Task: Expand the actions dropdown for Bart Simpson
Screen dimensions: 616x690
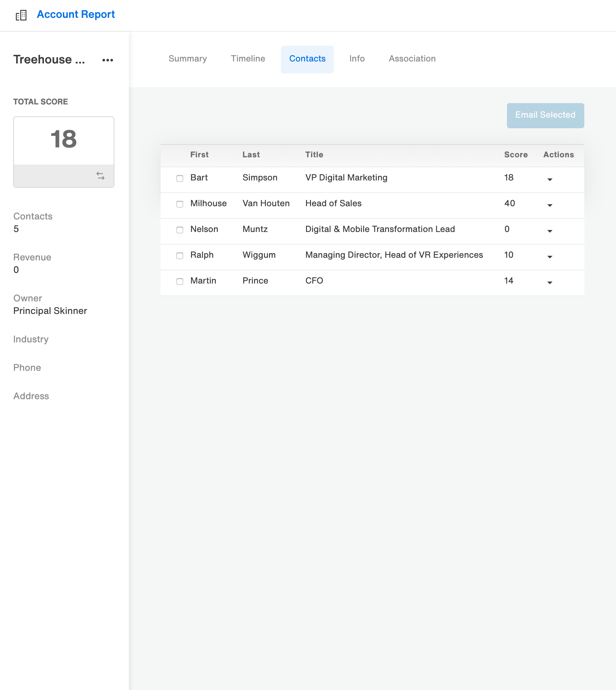Action: (550, 179)
